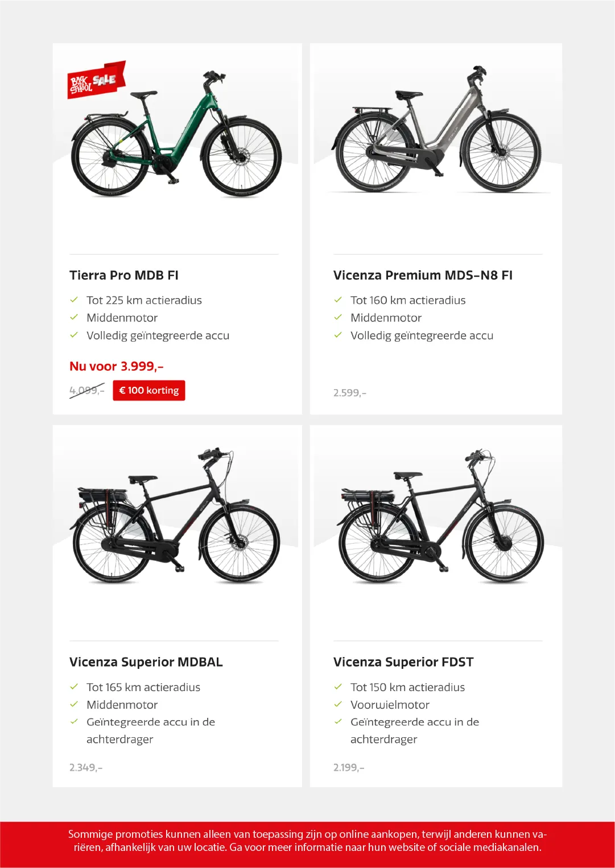Screen dimensions: 615x868
Task: Click the checkmark next to Voorwielmotor
Action: coord(338,704)
